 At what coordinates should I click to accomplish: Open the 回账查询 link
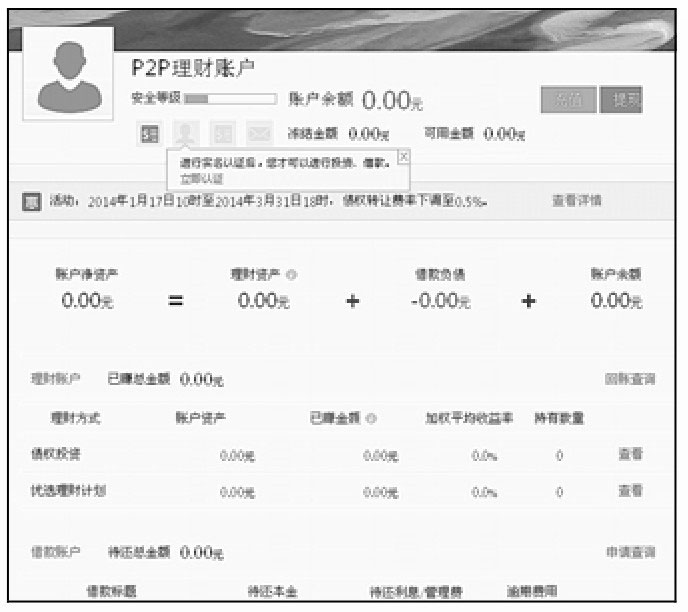(x=630, y=379)
